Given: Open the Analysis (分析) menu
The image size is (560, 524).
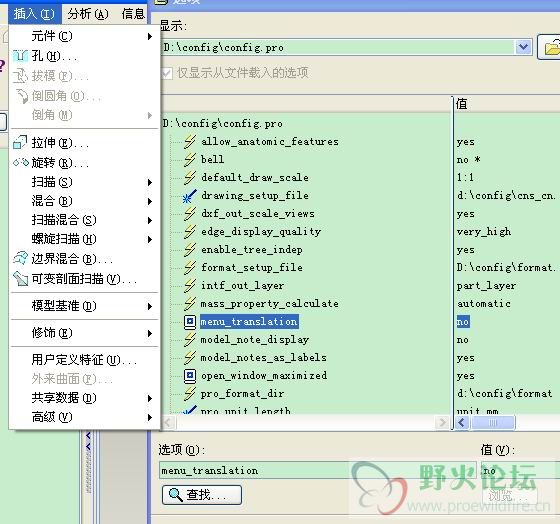Looking at the screenshot, I should [x=88, y=14].
